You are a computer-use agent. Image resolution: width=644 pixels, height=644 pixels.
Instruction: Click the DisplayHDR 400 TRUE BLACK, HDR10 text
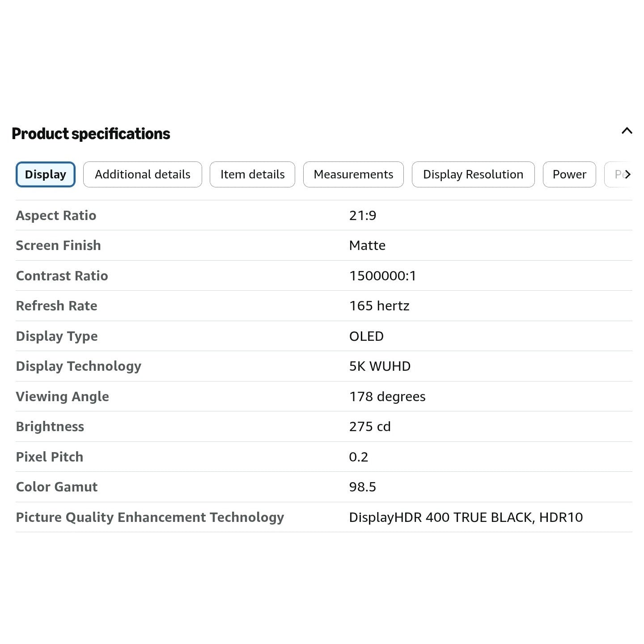466,517
